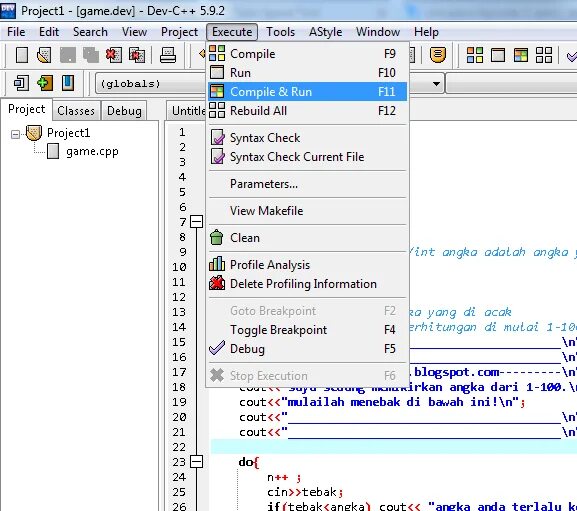Click the New file toolbar icon
577x511 pixels.
[22, 55]
